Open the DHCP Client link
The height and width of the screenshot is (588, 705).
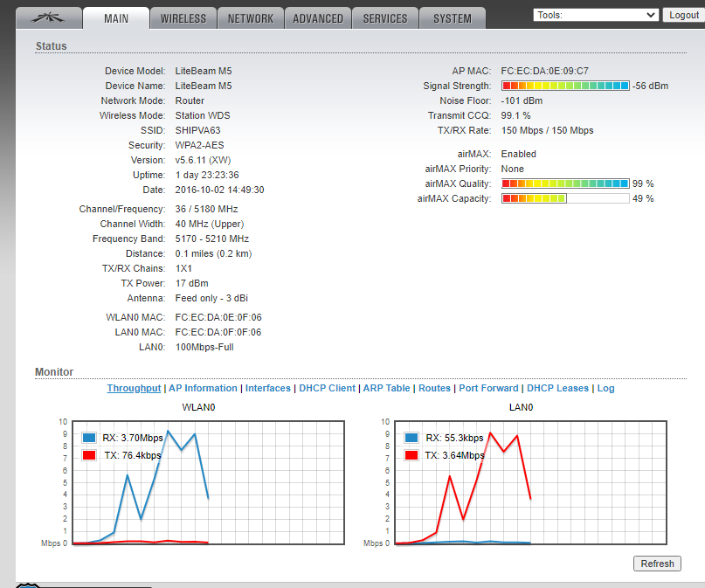pyautogui.click(x=327, y=388)
